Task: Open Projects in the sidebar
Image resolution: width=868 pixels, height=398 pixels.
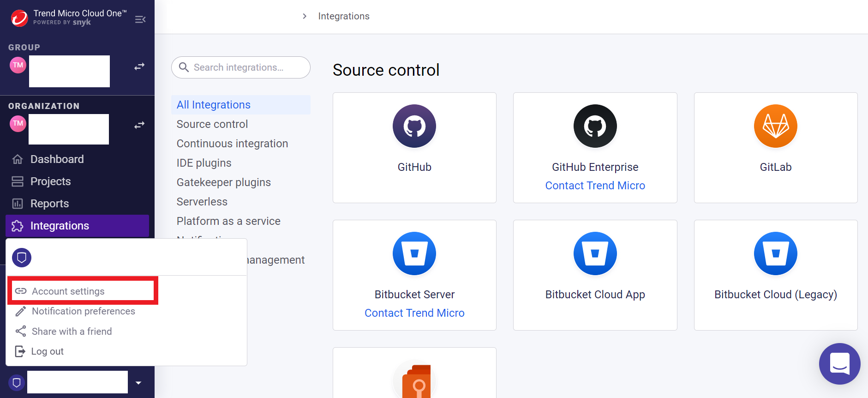Action: tap(51, 181)
